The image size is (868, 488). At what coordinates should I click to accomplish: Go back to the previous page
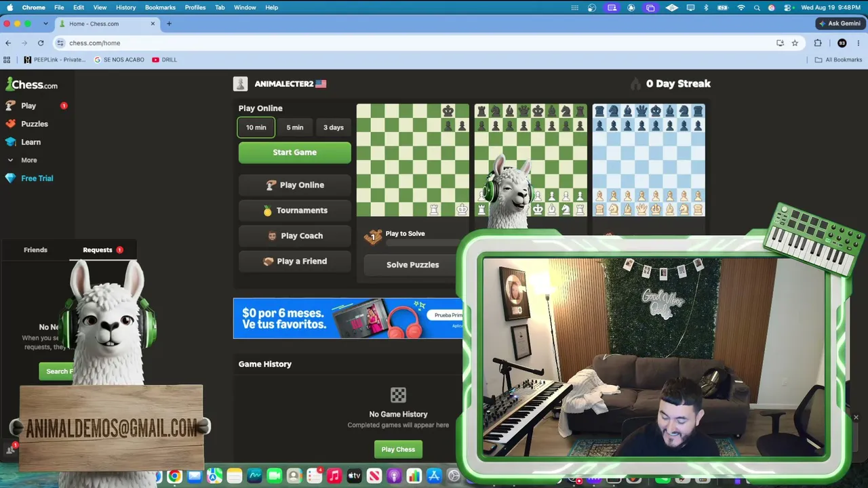(x=8, y=43)
